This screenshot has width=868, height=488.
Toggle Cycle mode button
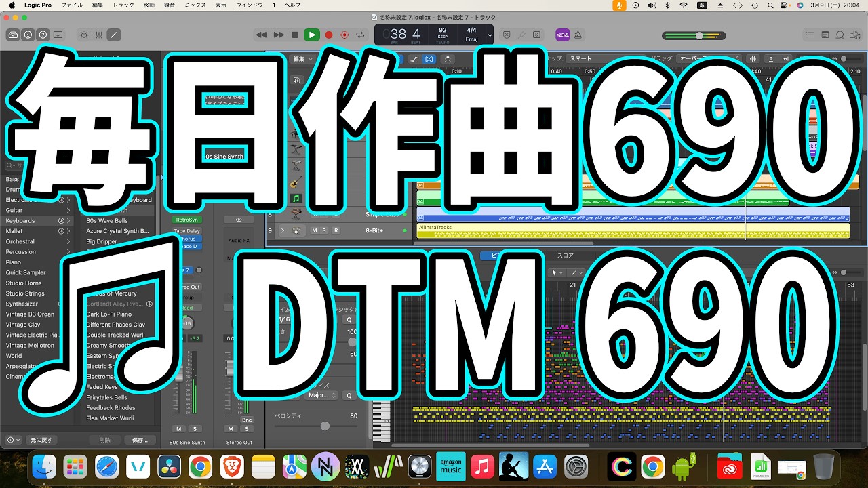click(x=360, y=35)
